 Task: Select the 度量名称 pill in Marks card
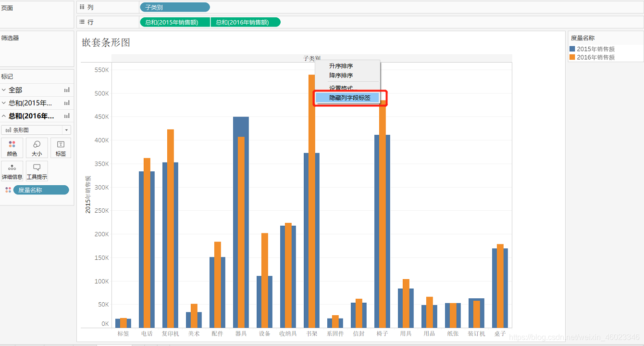pos(41,190)
